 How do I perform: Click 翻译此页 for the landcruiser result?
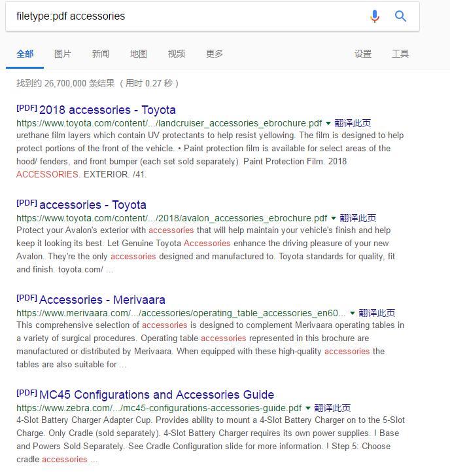tap(353, 123)
